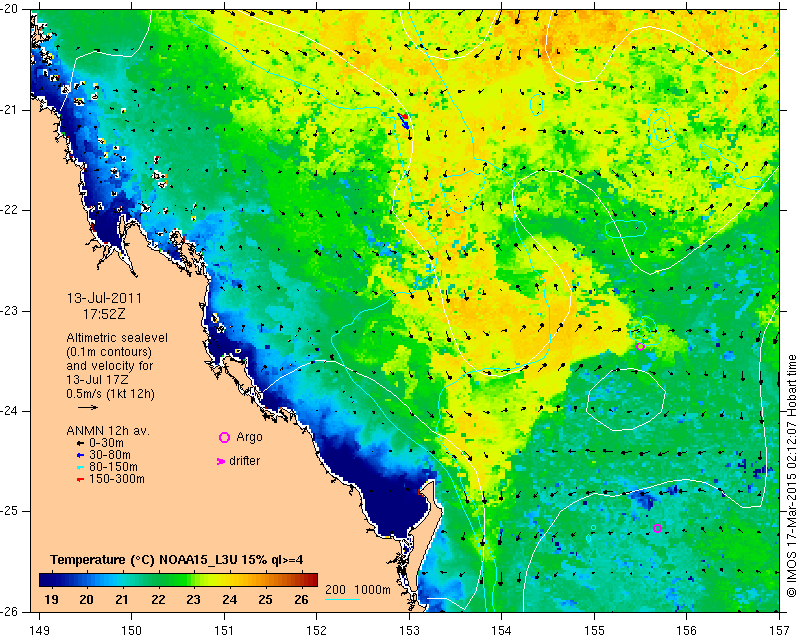800x640 pixels.
Task: Click the longitude axis label '156'
Action: click(687, 631)
